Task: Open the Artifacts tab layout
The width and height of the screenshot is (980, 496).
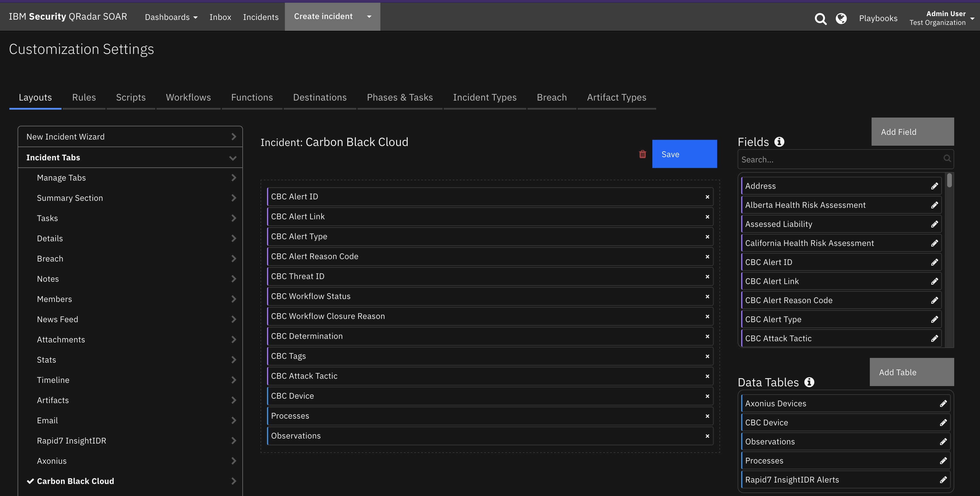Action: [x=130, y=400]
